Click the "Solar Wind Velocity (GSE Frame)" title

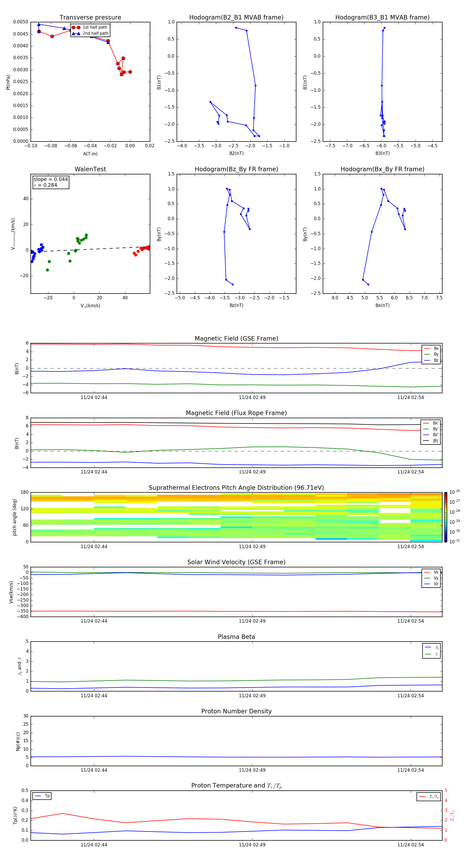236,562
